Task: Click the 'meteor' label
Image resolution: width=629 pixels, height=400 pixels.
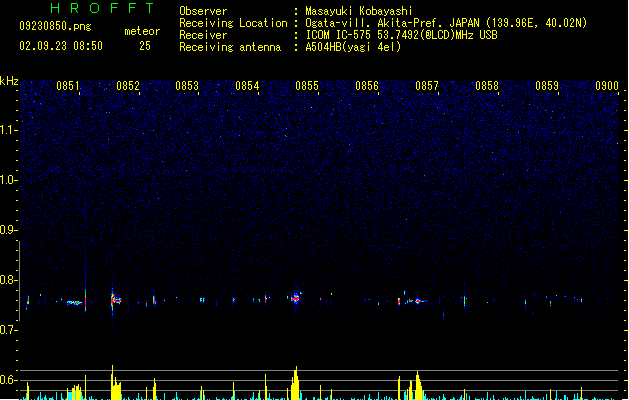Action: (142, 31)
